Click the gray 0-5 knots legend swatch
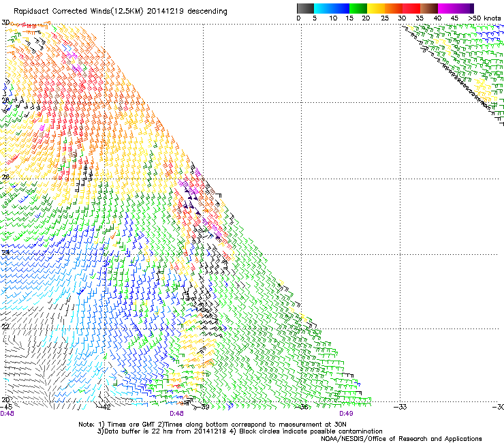504x443 pixels. coord(305,8)
